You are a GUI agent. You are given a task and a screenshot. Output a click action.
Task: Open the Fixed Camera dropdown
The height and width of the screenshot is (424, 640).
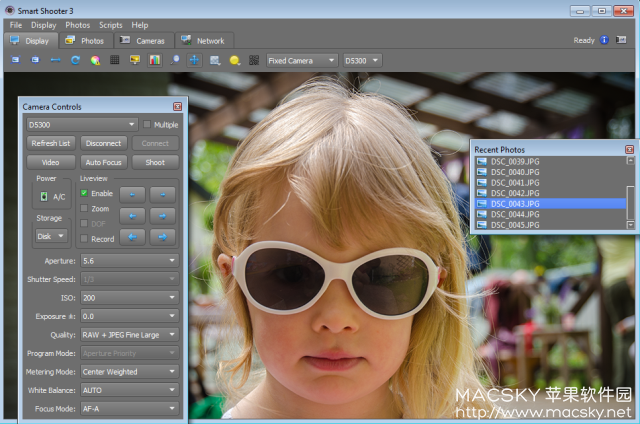click(x=302, y=60)
